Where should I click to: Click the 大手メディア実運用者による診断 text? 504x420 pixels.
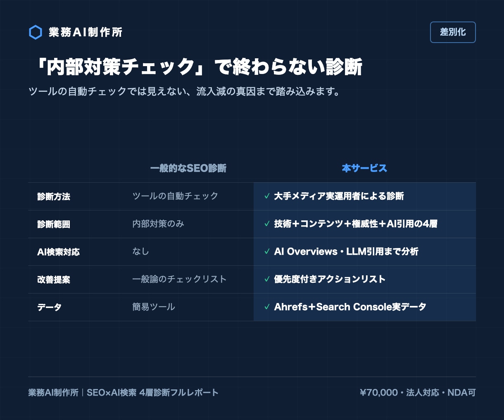[339, 196]
